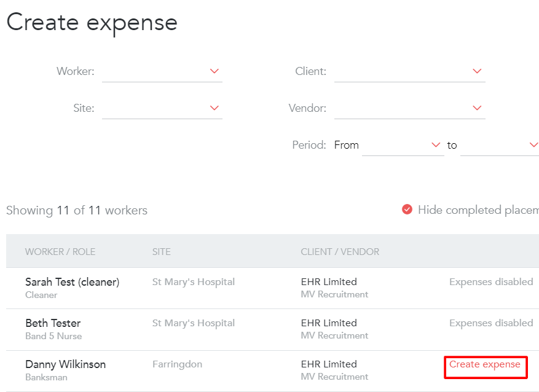Click the chevron icon on the Period to field
This screenshot has width=539, height=392.
pyautogui.click(x=533, y=145)
